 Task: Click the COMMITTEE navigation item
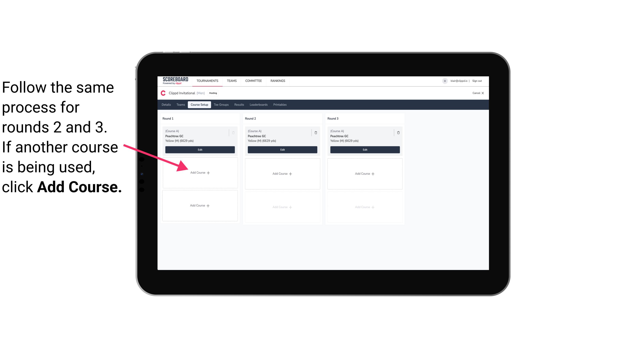coord(254,81)
